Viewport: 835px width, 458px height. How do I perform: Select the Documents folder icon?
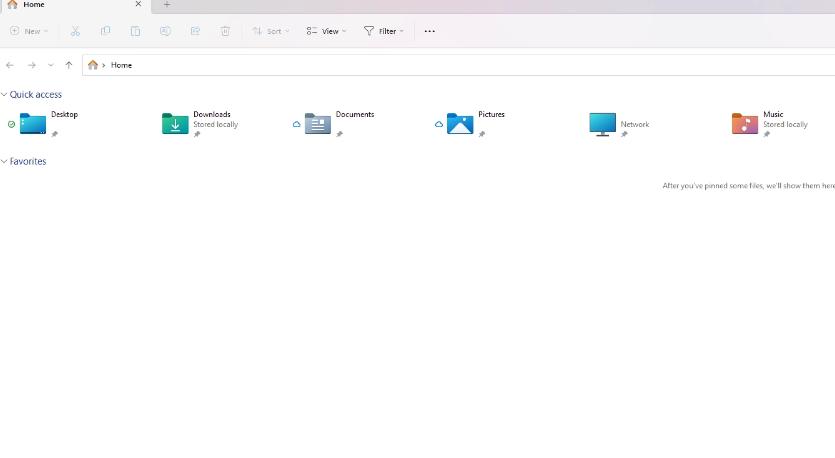(x=318, y=124)
